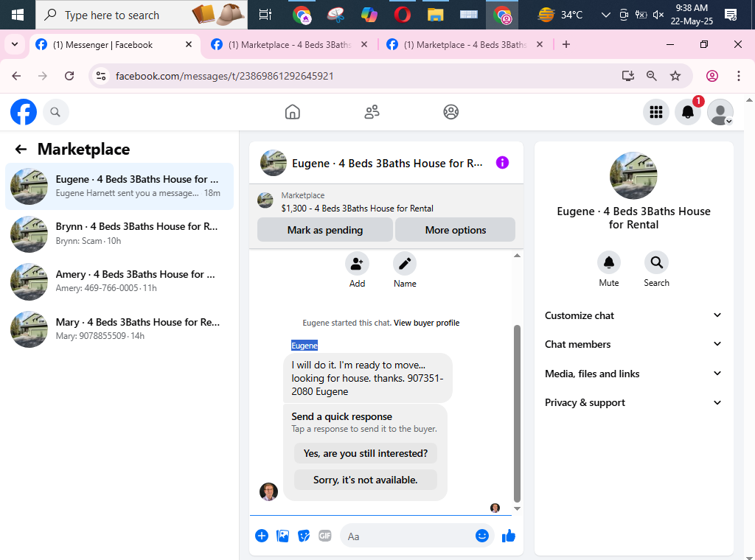Open more actions plus icon in composer
Screen dimensions: 755x560
262,536
